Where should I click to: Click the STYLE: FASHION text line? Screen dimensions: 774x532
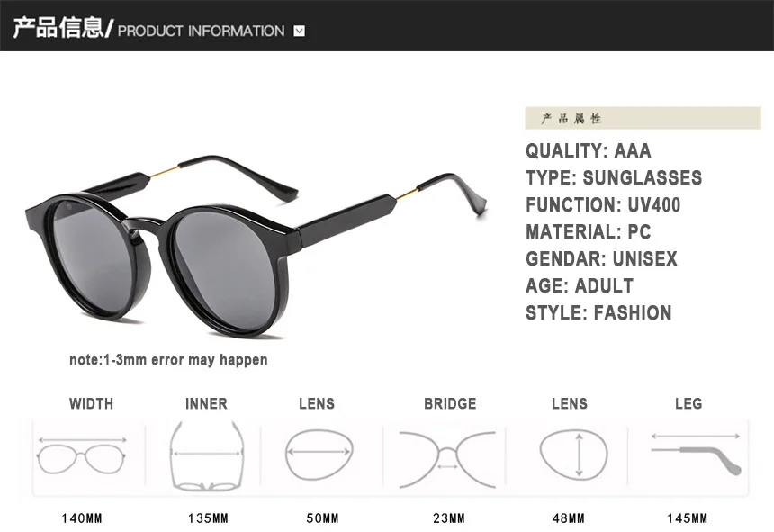(x=598, y=313)
